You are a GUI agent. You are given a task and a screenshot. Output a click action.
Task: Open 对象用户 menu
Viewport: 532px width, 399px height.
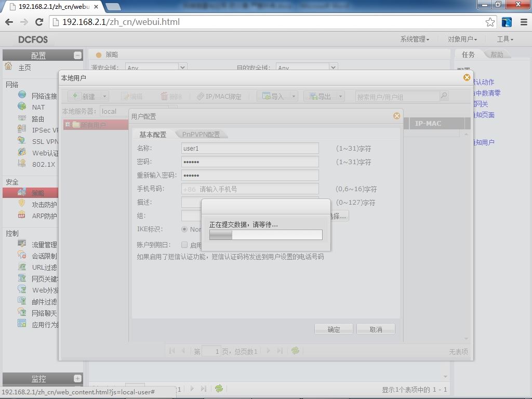point(462,39)
